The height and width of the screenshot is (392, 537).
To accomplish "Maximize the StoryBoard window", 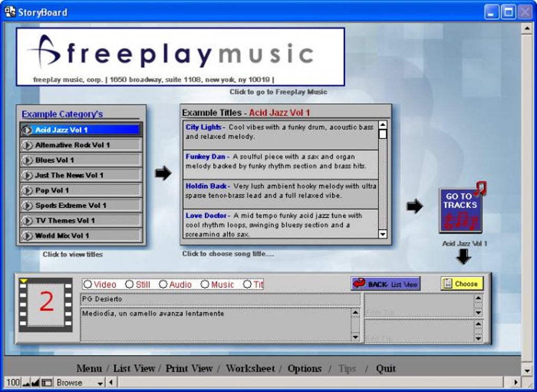I will tap(508, 12).
